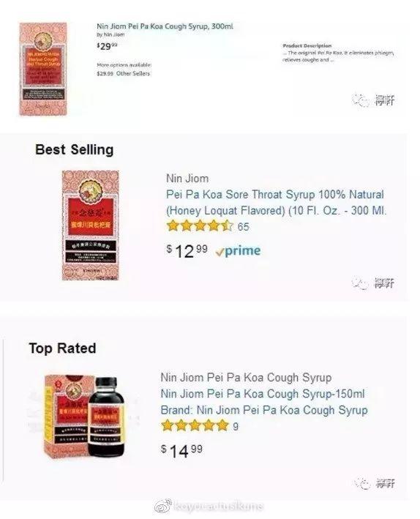Click the WeChat watermark icon in the first listing

pyautogui.click(x=361, y=100)
